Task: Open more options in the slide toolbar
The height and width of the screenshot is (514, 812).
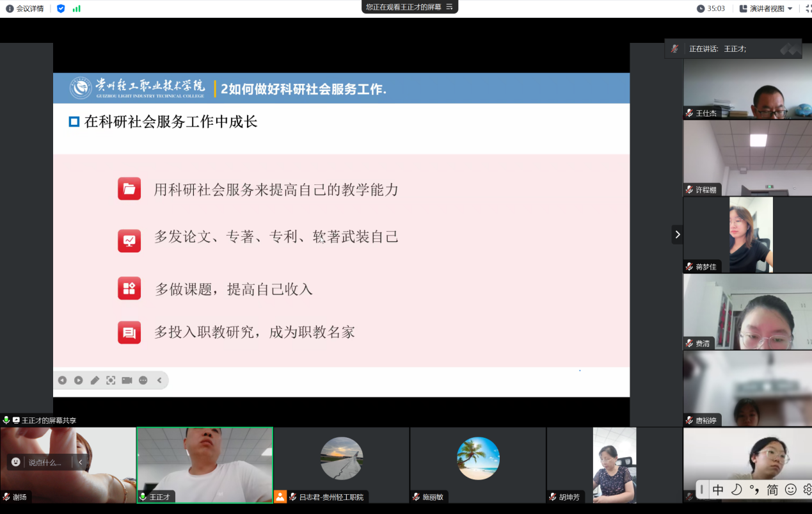Action: (143, 380)
